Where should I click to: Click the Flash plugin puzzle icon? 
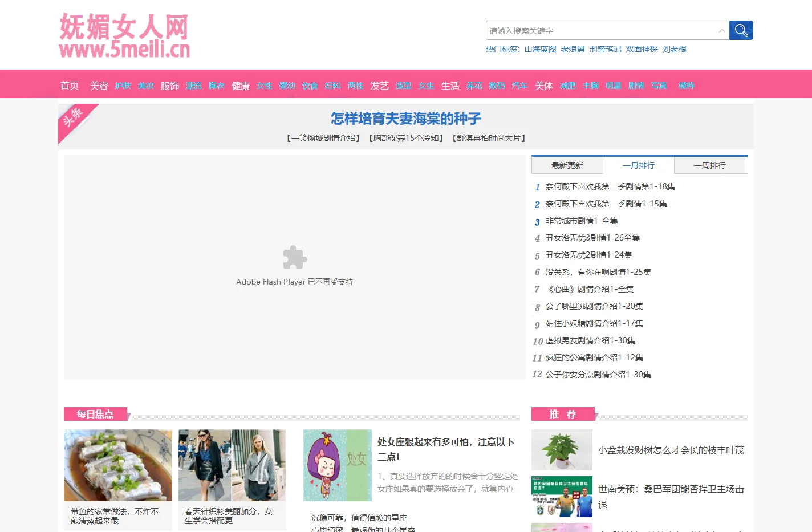pyautogui.click(x=295, y=258)
